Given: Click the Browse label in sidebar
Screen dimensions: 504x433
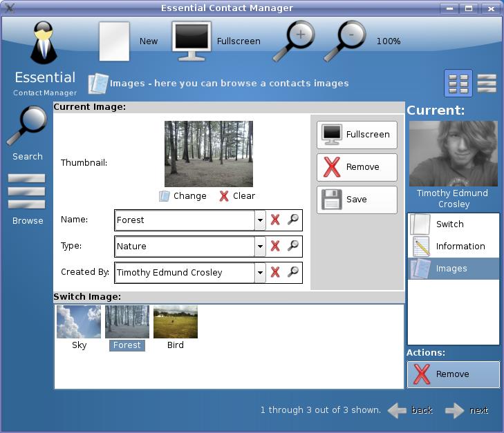Looking at the screenshot, I should coord(28,221).
